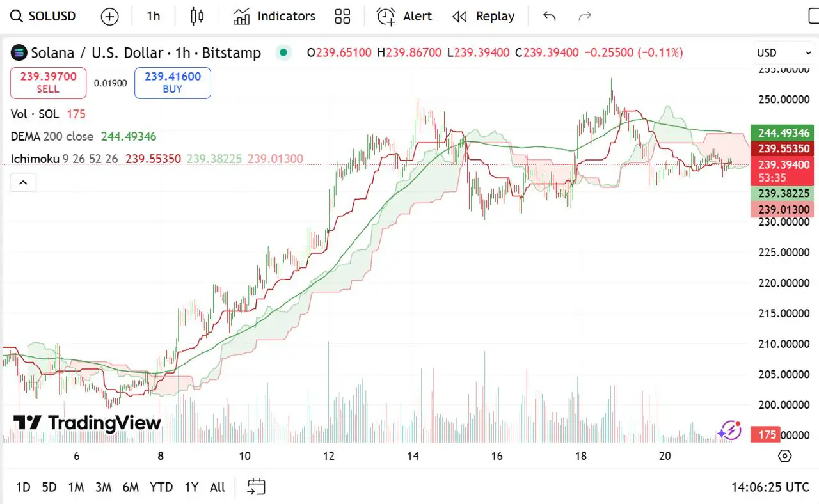Create a new price Alert
The height and width of the screenshot is (504, 819).
point(404,16)
